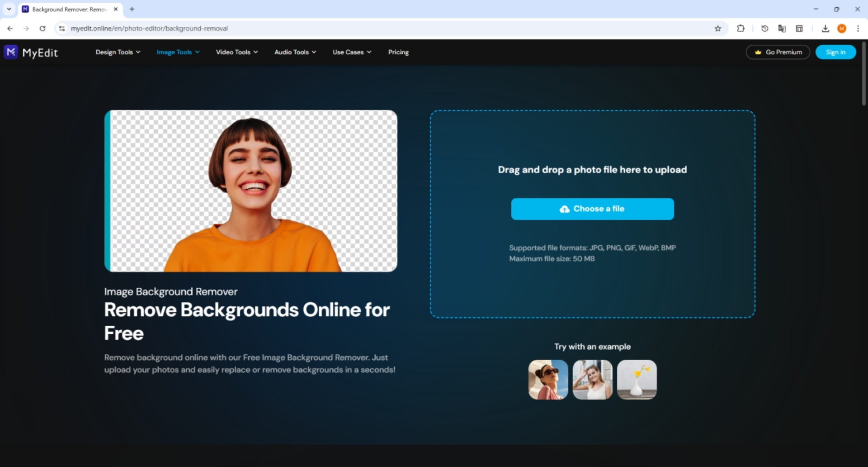
Task: Click the browser forward arrow
Action: [x=26, y=29]
